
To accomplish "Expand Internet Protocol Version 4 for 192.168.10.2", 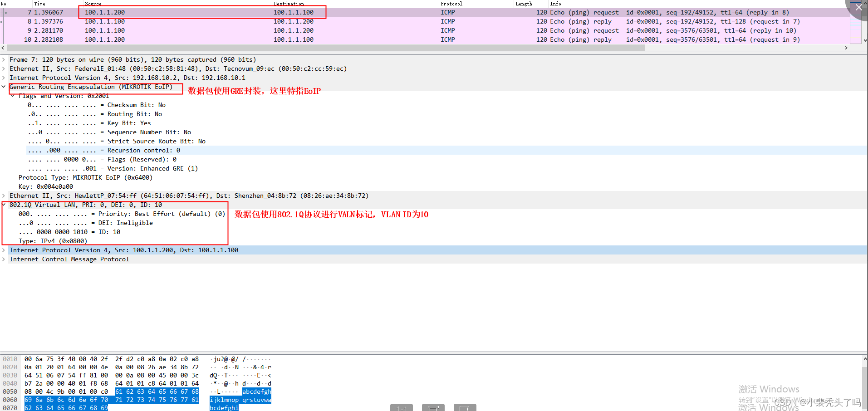I will click(4, 78).
